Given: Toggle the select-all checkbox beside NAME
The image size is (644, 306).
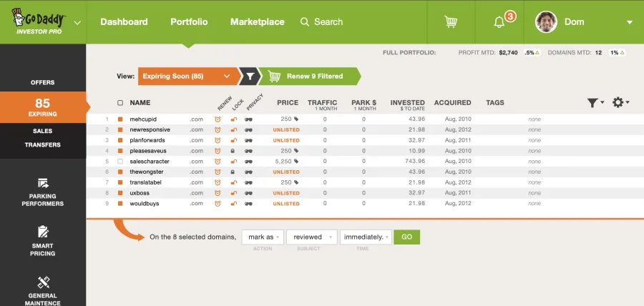Looking at the screenshot, I should point(120,103).
